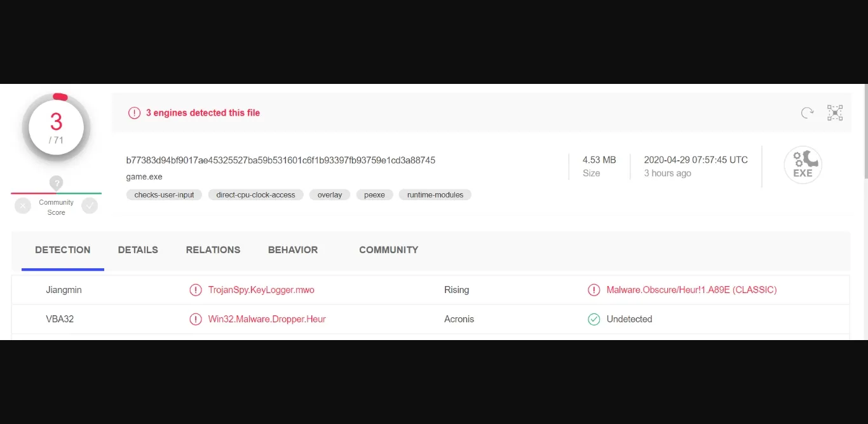The width and height of the screenshot is (868, 424).
Task: Select the BEHAVIOR tab
Action: pyautogui.click(x=293, y=250)
